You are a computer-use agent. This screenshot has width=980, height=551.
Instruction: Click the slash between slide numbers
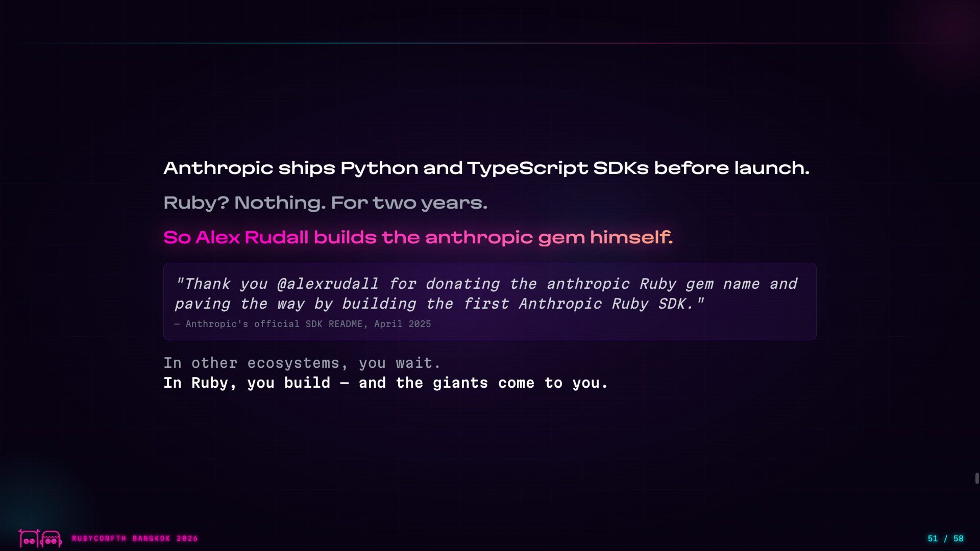pyautogui.click(x=945, y=539)
